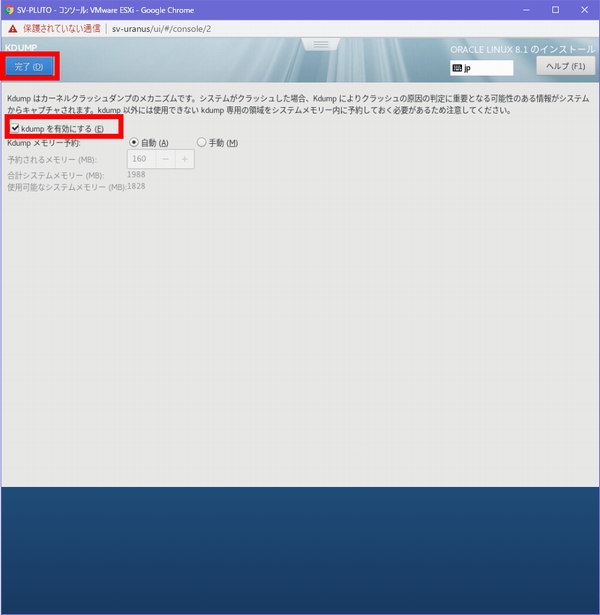Click the Chrome icon in title bar
600x615 pixels.
8,10
